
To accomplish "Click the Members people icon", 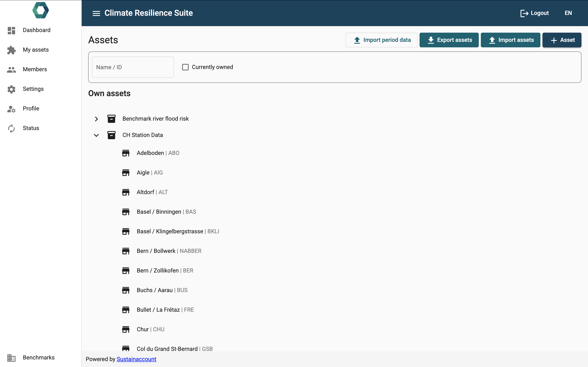I will pyautogui.click(x=11, y=70).
